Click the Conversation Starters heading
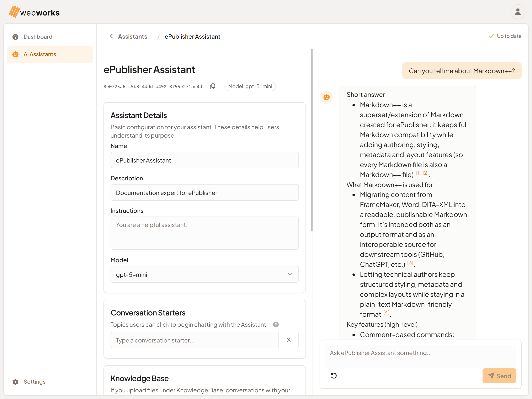The width and height of the screenshot is (532, 399). (148, 313)
